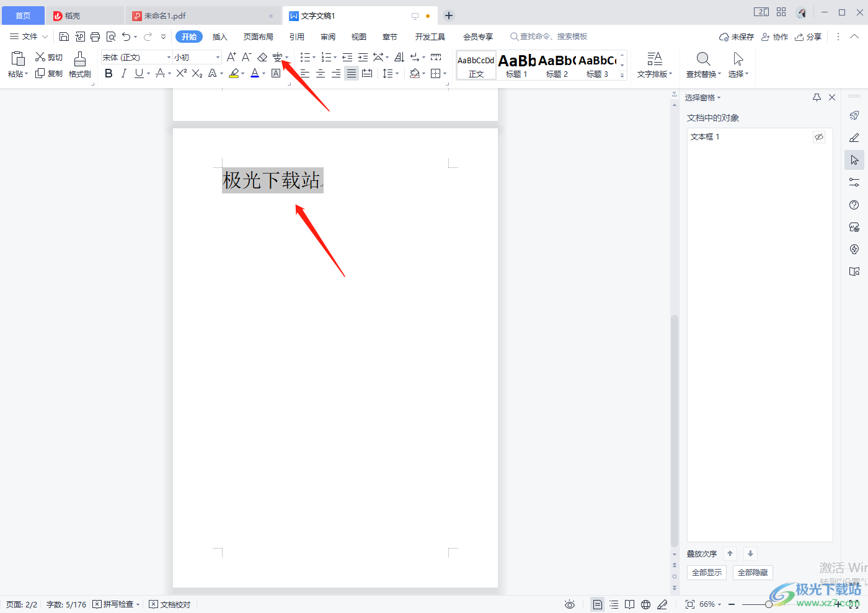The width and height of the screenshot is (868, 613).
Task: Apply the yellow text highlight color
Action: tap(234, 73)
